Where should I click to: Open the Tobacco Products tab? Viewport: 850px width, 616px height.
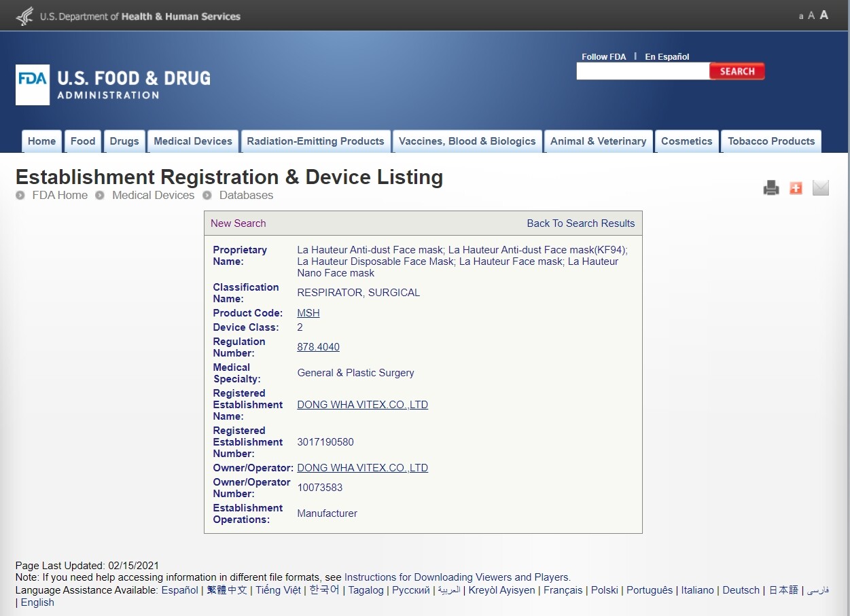[771, 141]
